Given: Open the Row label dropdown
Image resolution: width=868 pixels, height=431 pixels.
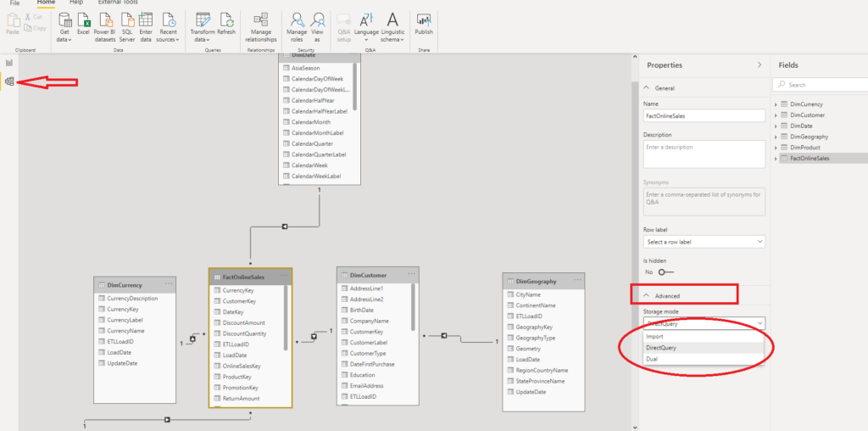Looking at the screenshot, I should [x=704, y=242].
